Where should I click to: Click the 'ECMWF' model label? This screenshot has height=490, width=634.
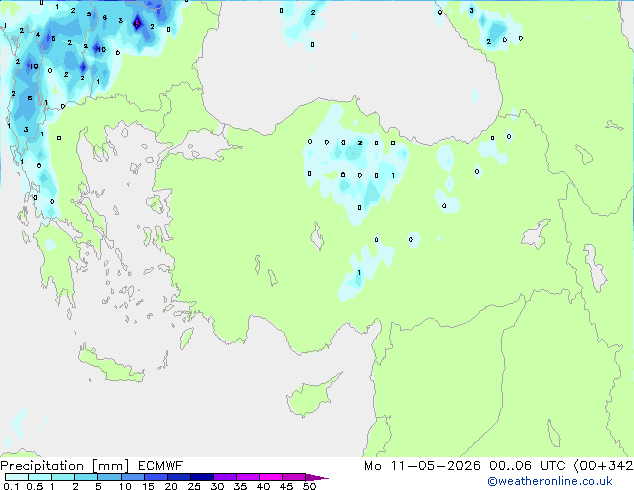pos(161,466)
